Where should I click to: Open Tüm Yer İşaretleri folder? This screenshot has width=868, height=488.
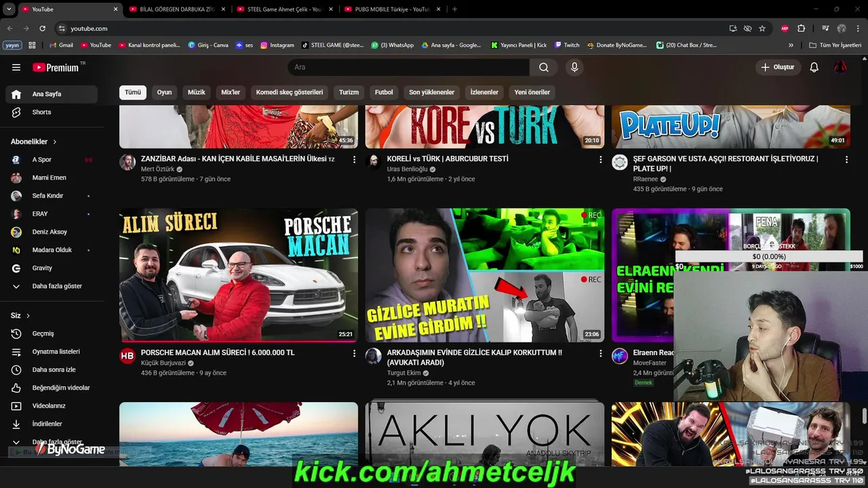835,45
